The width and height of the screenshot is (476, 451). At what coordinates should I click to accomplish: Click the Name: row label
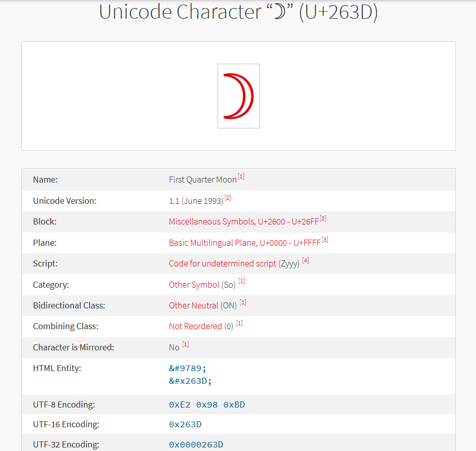pos(45,179)
